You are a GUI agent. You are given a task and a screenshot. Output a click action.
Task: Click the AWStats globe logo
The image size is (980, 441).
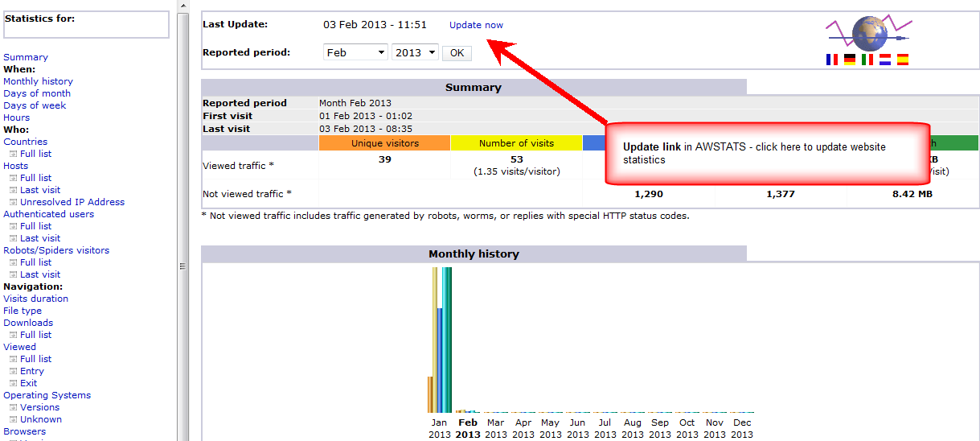click(x=867, y=34)
